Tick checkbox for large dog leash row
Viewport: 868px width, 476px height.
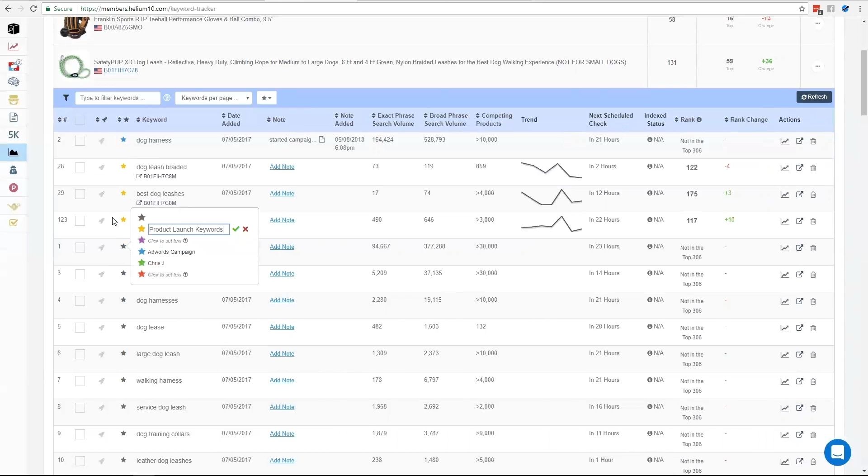80,354
